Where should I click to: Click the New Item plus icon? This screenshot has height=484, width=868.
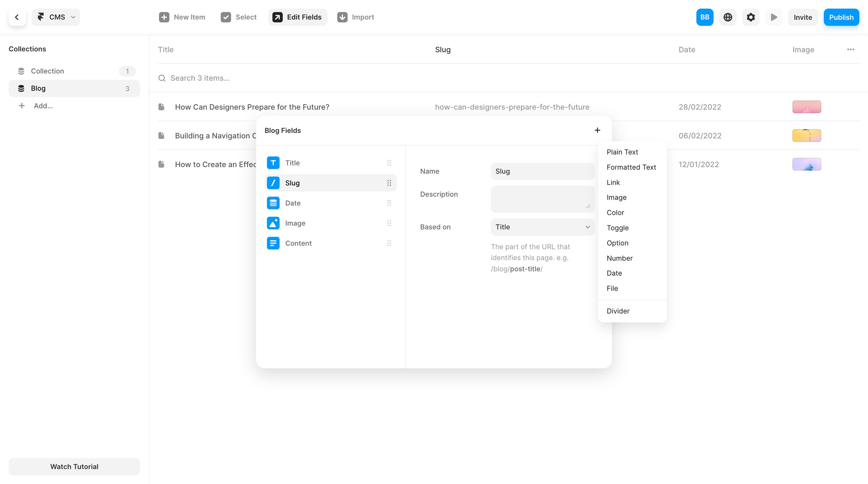click(164, 17)
